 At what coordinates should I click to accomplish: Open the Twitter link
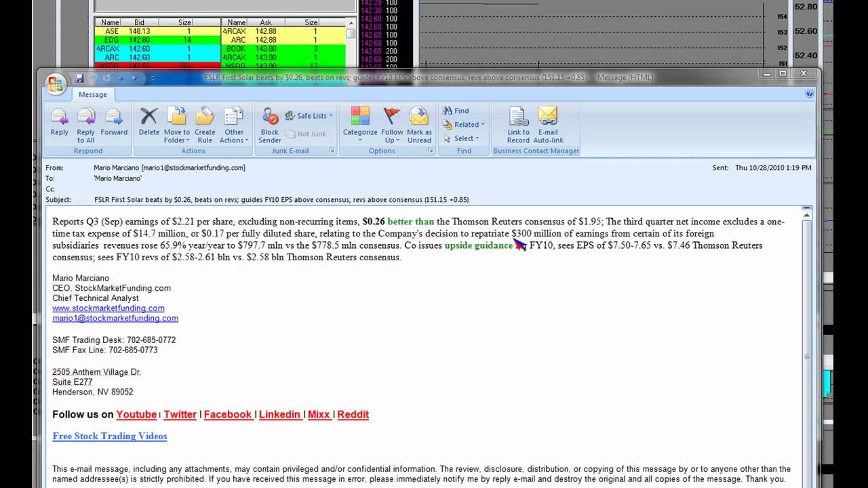(180, 414)
